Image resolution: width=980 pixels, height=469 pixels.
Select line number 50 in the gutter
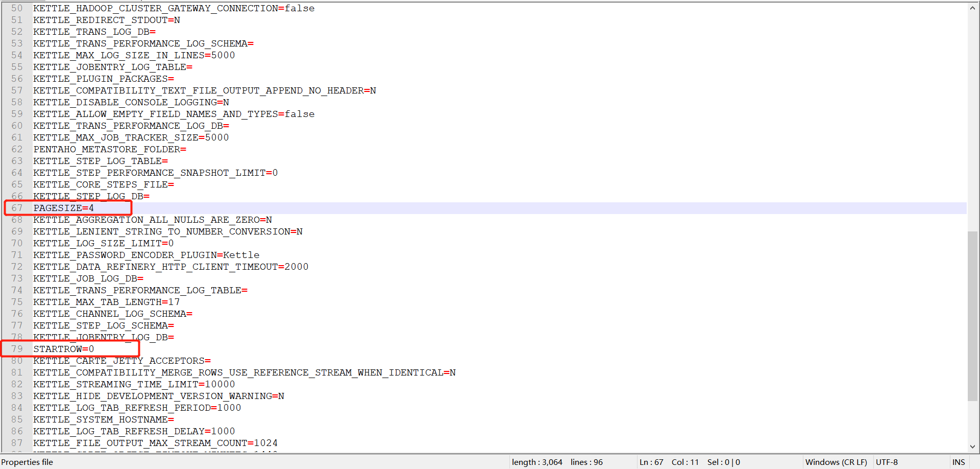tap(17, 8)
